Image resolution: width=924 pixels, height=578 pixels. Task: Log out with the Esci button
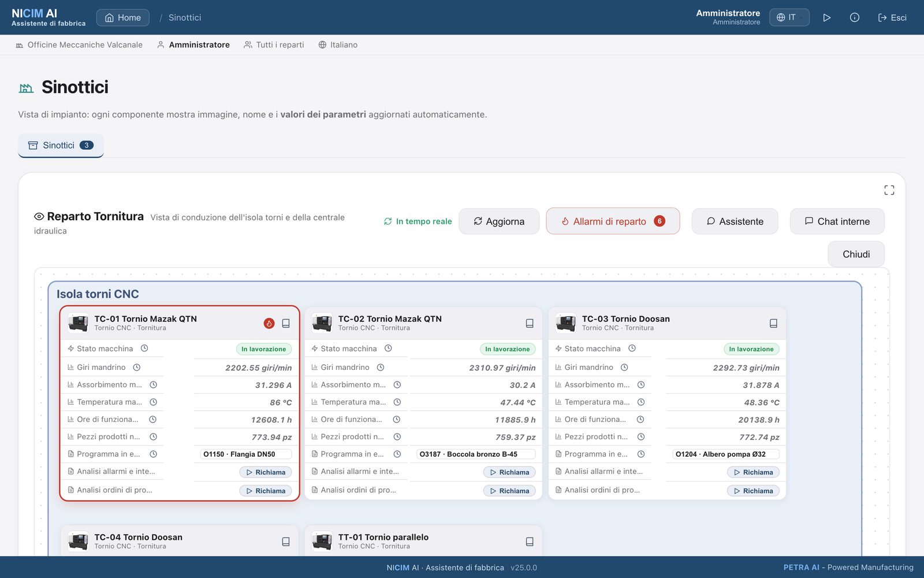click(892, 17)
